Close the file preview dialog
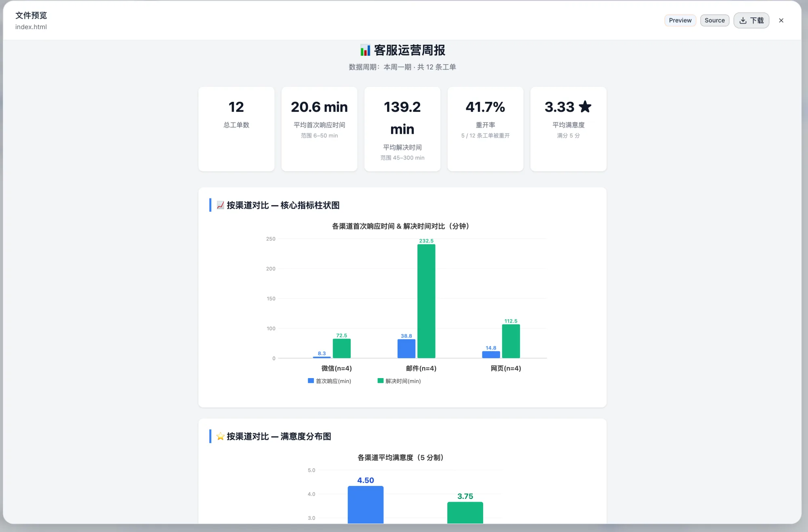Viewport: 808px width, 532px height. point(781,20)
